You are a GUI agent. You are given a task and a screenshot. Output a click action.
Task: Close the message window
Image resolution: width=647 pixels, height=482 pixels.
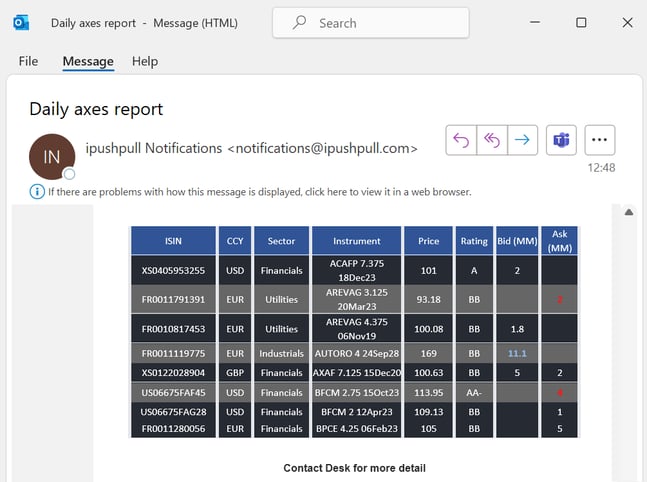(x=627, y=22)
